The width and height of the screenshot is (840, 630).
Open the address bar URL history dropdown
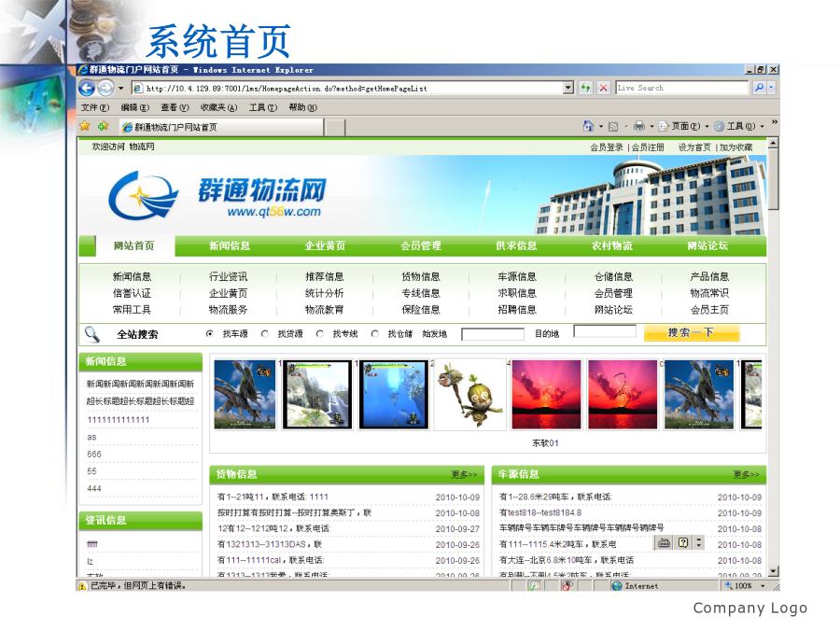pyautogui.click(x=568, y=88)
